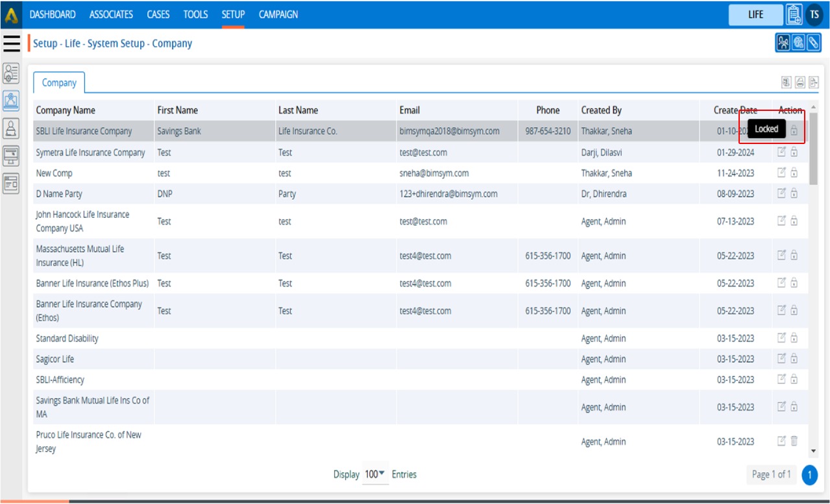Viewport: 830px width, 504px height.
Task: Toggle the lock on D Name Party row
Action: pos(794,193)
